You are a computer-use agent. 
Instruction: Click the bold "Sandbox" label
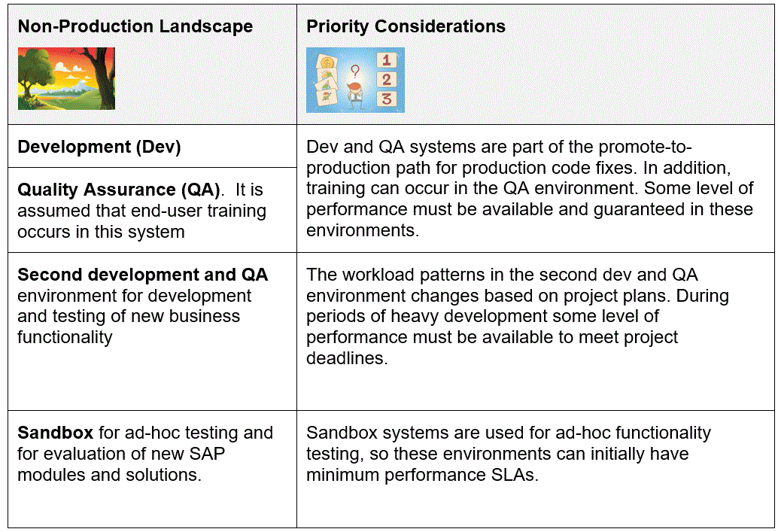pos(56,433)
